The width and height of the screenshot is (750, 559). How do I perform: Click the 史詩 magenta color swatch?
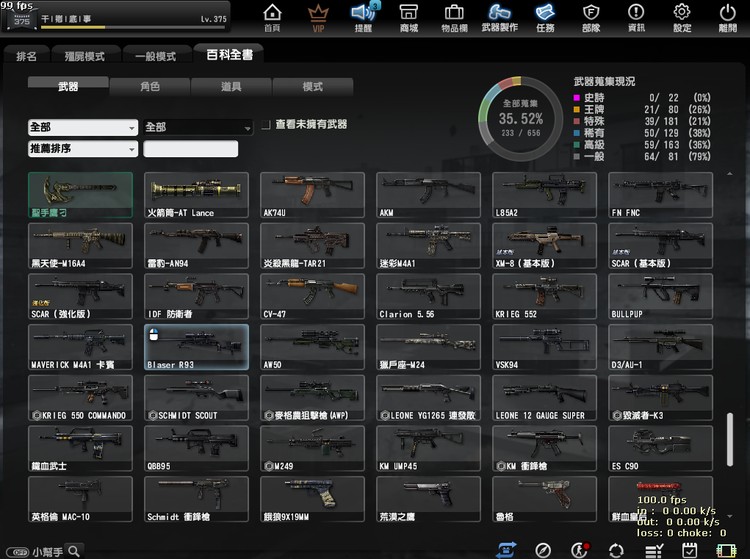(x=576, y=98)
